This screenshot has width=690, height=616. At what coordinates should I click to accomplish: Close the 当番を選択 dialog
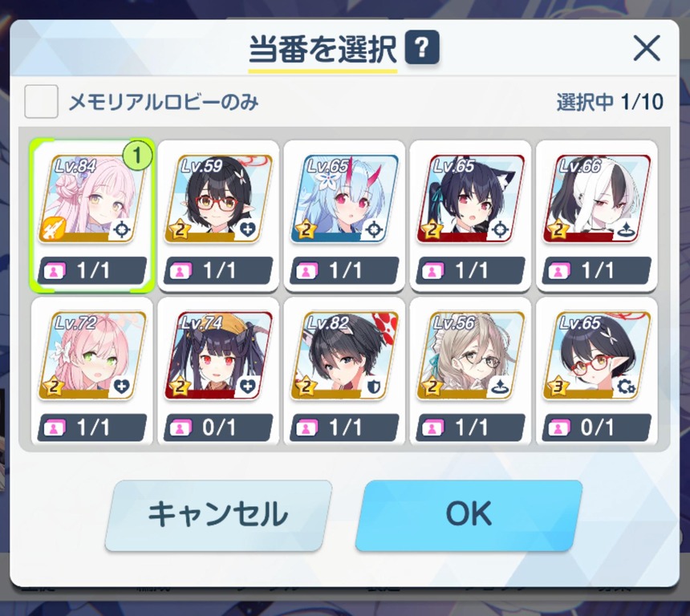(647, 48)
